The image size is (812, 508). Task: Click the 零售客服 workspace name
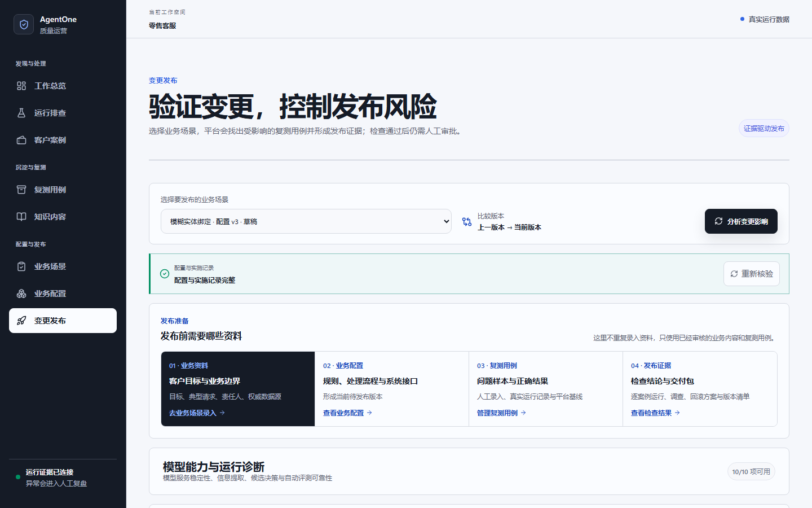tap(162, 25)
